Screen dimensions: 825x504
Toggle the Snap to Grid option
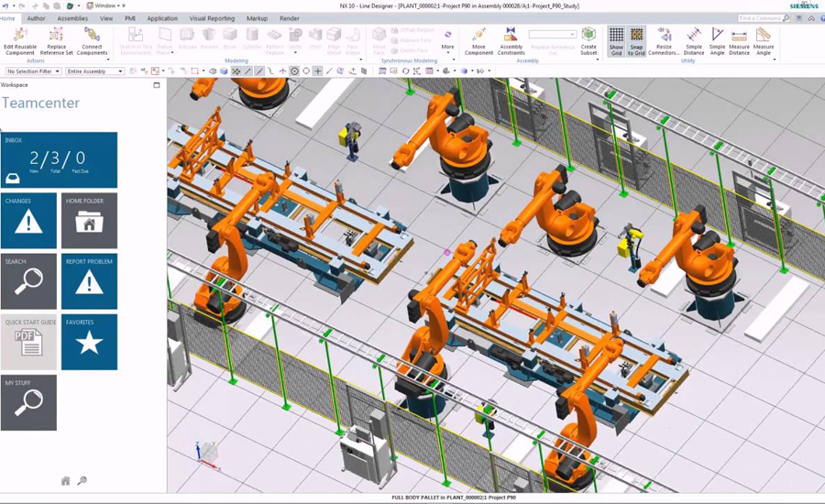(x=636, y=41)
